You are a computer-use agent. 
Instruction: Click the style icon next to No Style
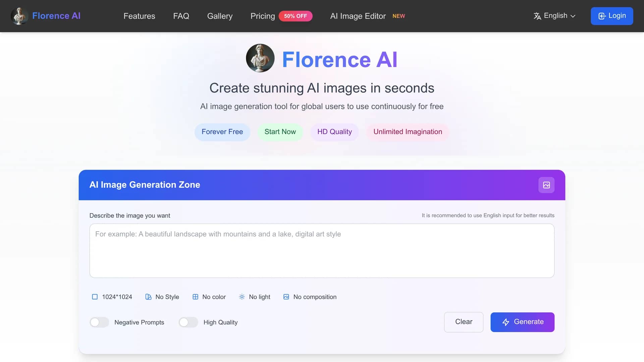tap(148, 297)
